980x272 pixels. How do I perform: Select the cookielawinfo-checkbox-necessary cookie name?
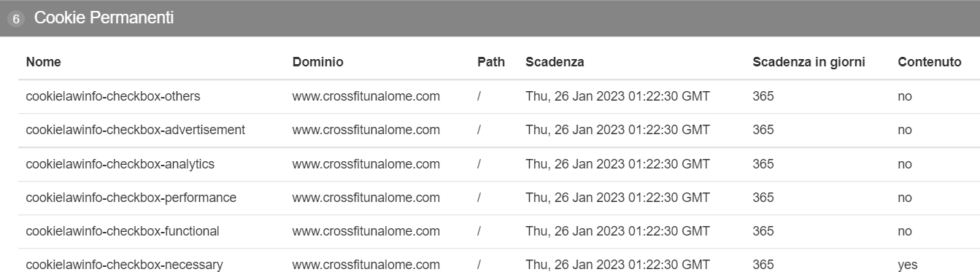coord(125,265)
